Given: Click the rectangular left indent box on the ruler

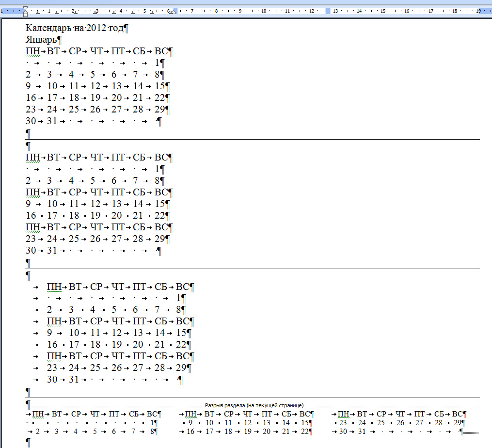Looking at the screenshot, I should [x=25, y=15].
